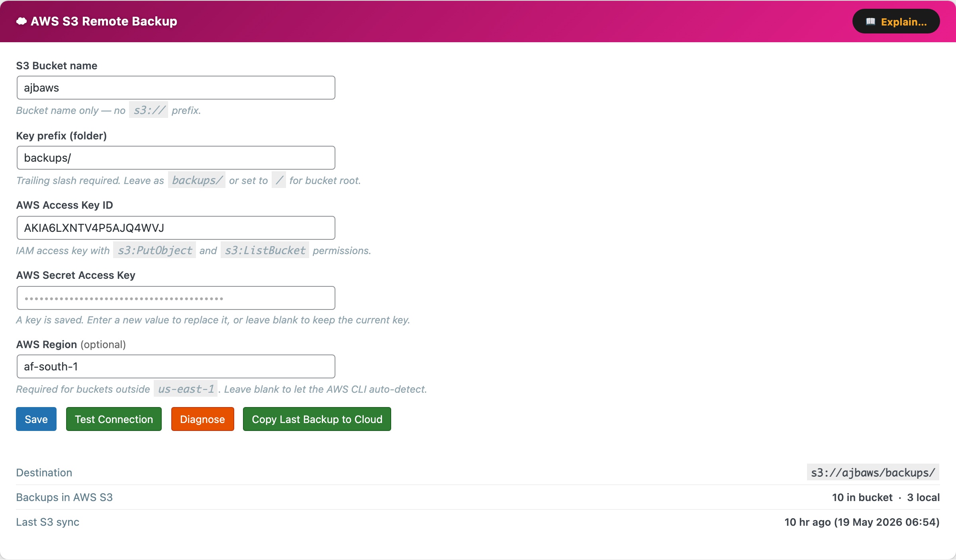Click the Destination row label

[x=44, y=472]
